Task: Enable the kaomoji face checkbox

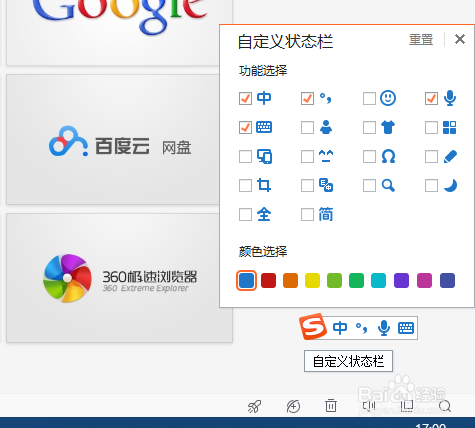Action: [307, 157]
